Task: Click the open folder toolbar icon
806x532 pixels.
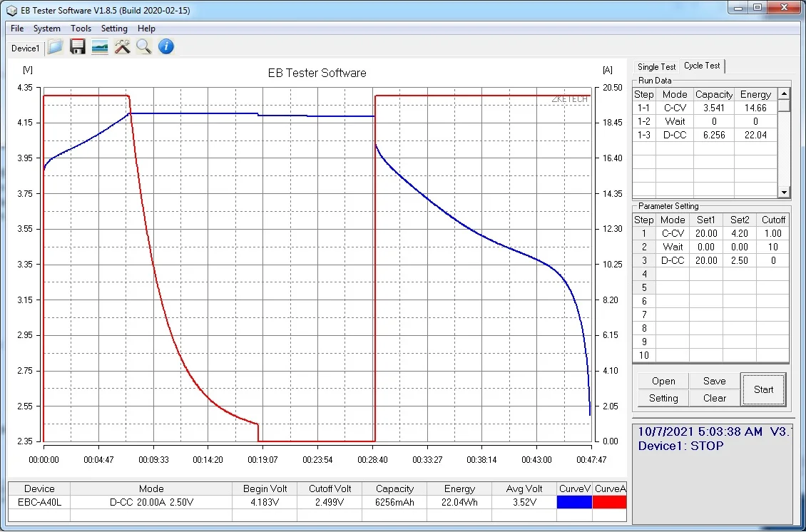Action: pos(56,47)
